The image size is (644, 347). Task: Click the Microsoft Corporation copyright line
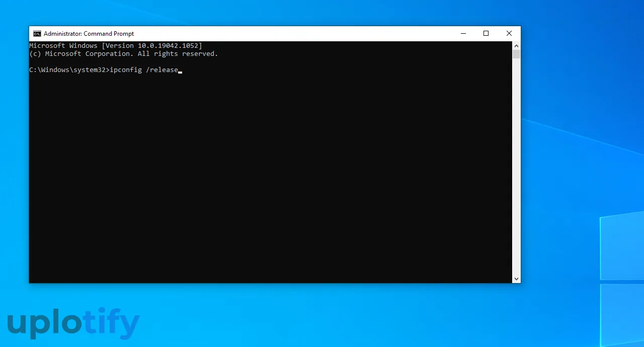(123, 54)
